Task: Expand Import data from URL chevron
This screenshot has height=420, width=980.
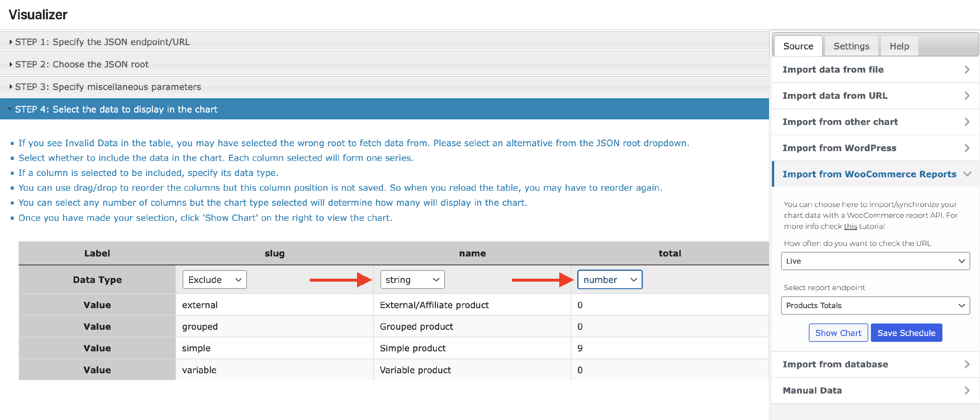Action: (967, 96)
